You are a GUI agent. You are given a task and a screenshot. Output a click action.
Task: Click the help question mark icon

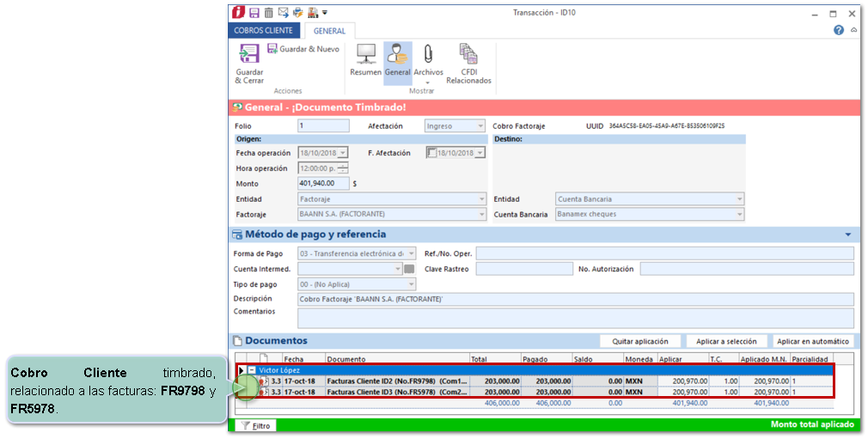(x=838, y=30)
